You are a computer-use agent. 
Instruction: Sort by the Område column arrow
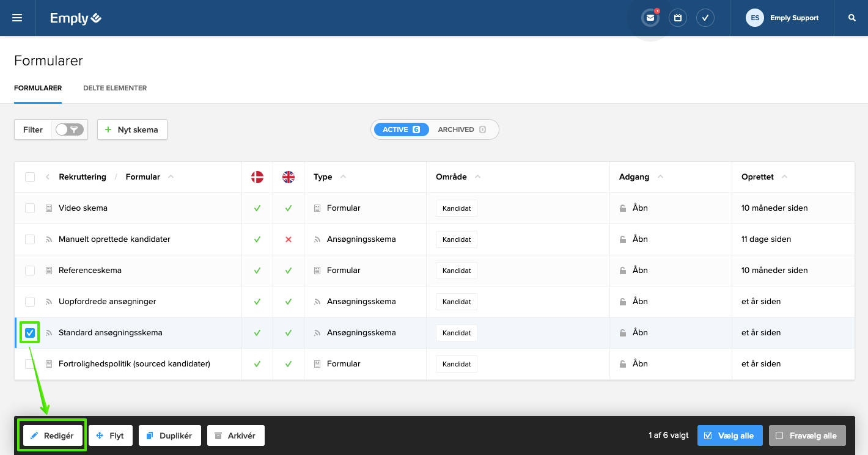click(477, 177)
